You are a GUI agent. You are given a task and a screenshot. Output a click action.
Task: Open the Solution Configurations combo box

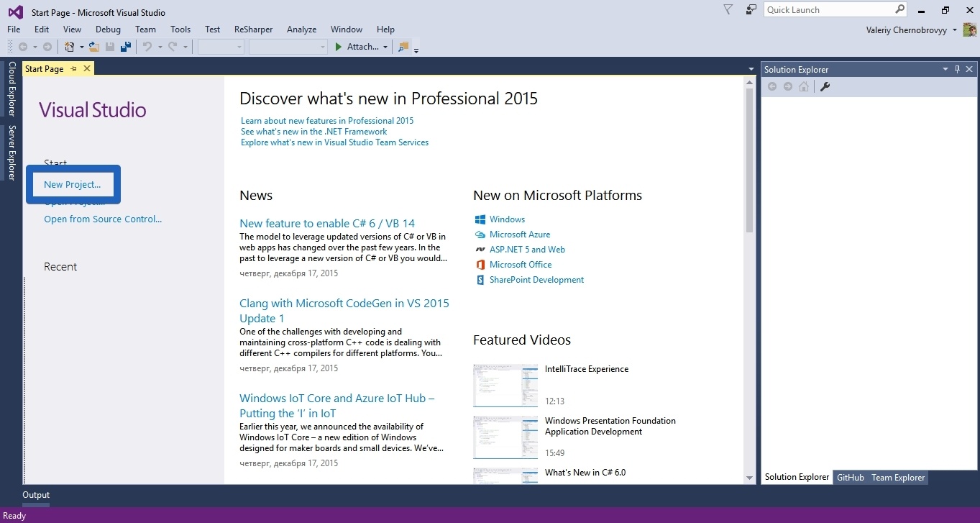(x=221, y=47)
